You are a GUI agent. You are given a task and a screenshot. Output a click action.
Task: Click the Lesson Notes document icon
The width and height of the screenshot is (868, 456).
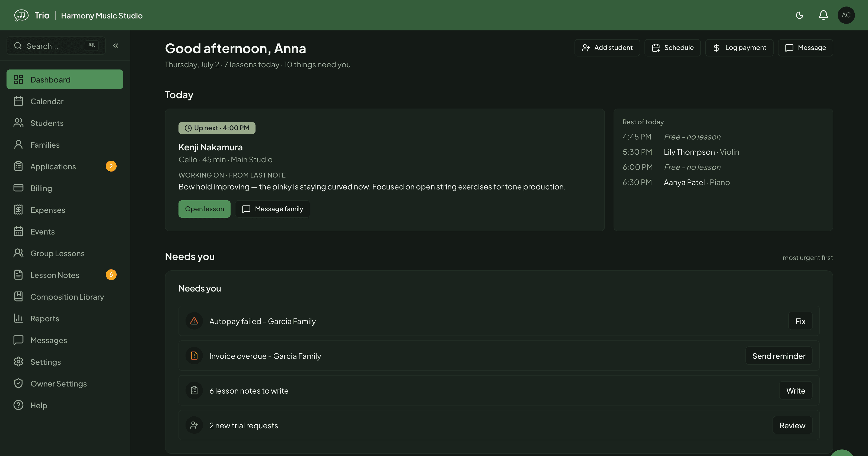[x=18, y=275]
